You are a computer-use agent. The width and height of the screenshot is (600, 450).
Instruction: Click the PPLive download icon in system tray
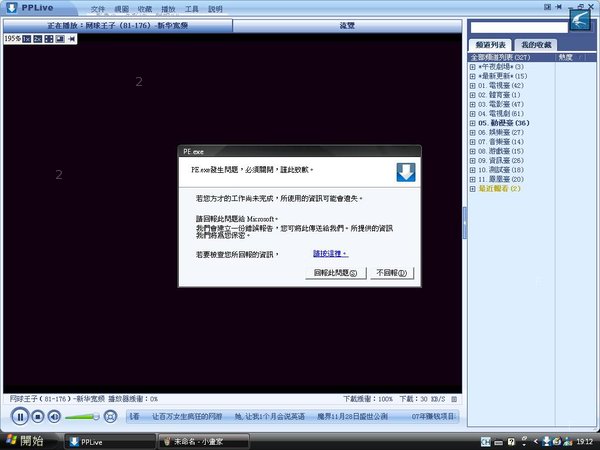pyautogui.click(x=546, y=442)
